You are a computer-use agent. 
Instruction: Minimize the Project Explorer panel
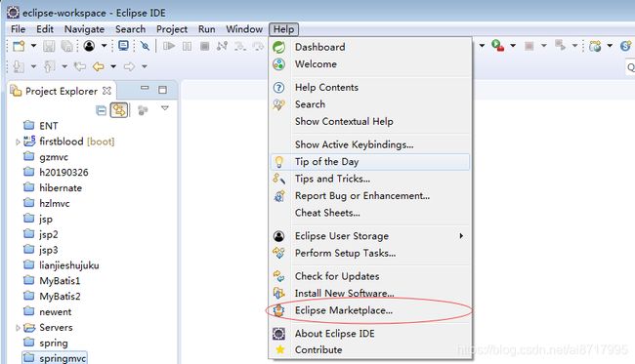(145, 88)
